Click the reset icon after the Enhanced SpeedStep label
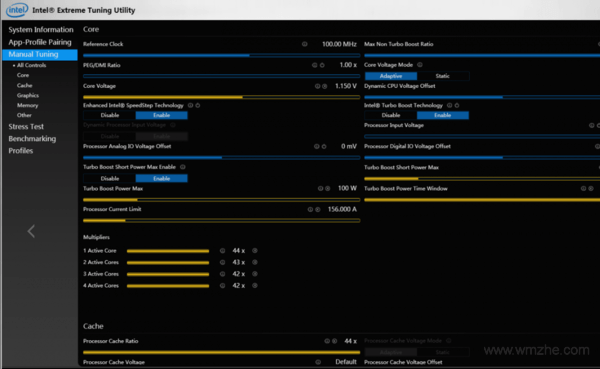This screenshot has height=369, width=600. [198, 105]
